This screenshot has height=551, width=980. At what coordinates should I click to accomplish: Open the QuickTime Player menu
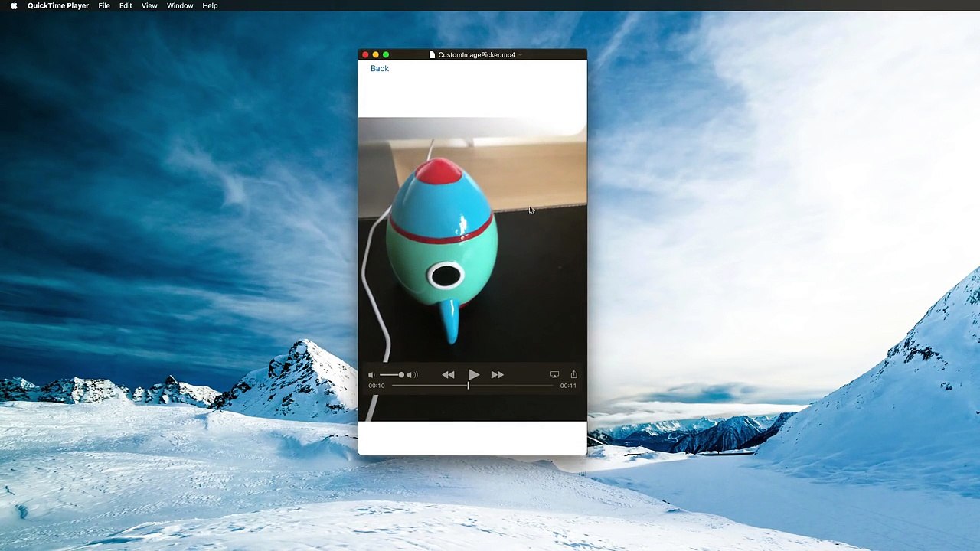pyautogui.click(x=58, y=6)
